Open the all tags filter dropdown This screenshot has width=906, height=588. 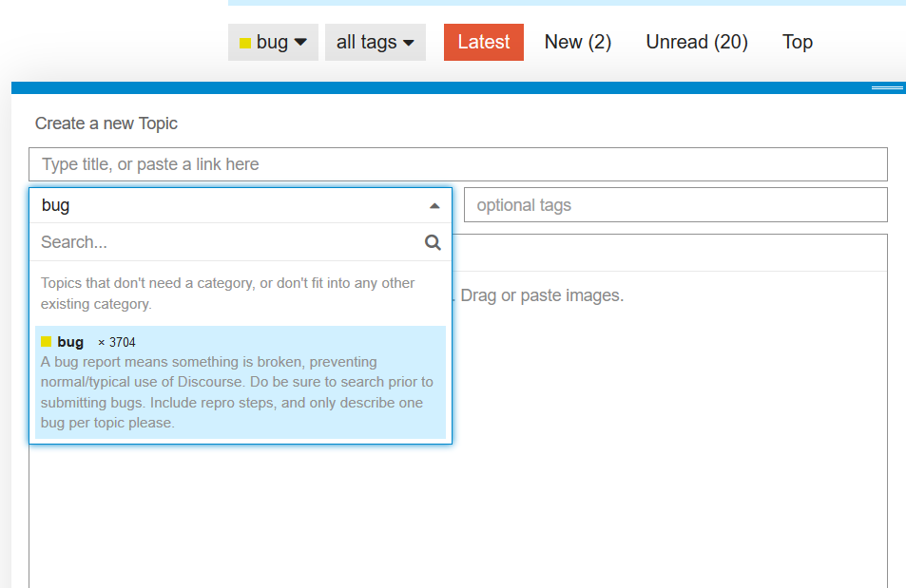(375, 42)
